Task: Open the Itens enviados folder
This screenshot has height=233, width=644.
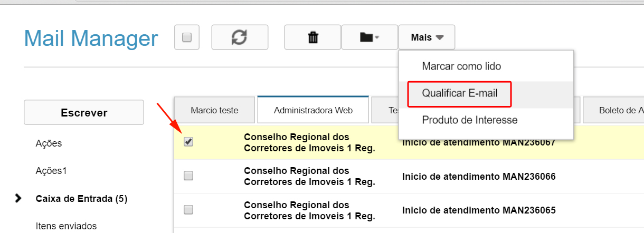Action: 66,226
